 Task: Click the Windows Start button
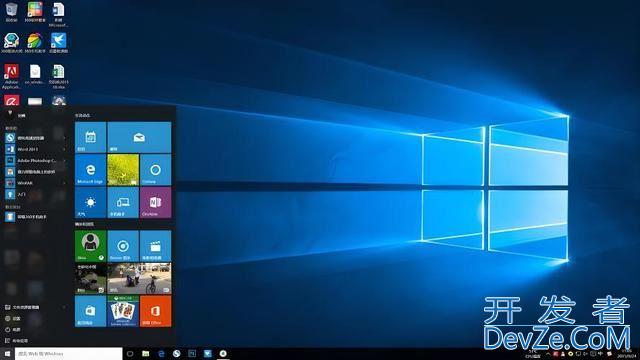[x=7, y=353]
